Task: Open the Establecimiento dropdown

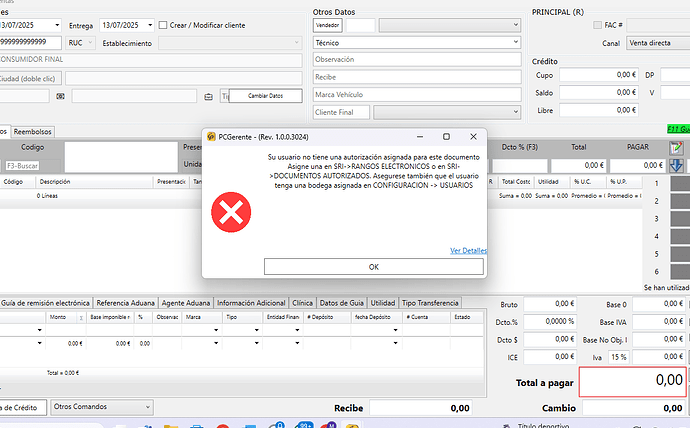Action: pos(297,43)
